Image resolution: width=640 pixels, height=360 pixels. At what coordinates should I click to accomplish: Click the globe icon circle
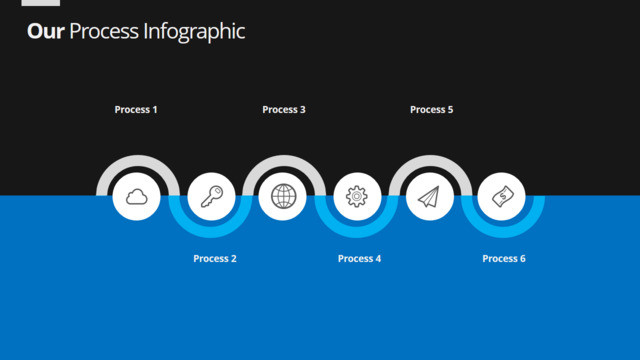click(x=282, y=197)
